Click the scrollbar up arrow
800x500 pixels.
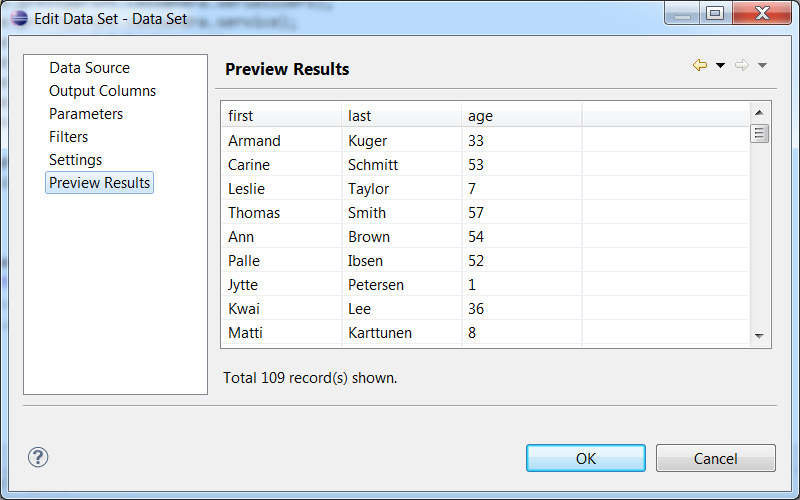tap(759, 112)
